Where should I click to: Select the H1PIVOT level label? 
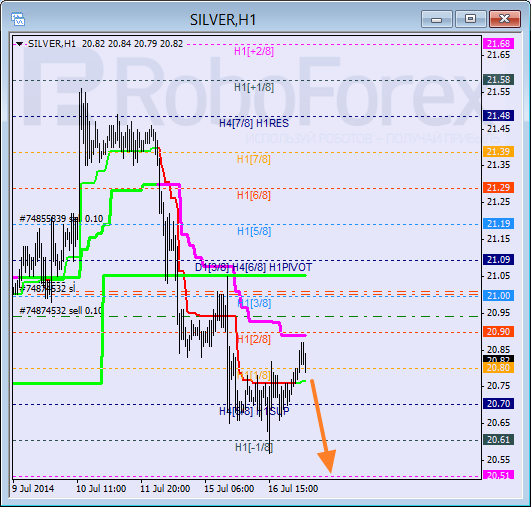coord(290,267)
